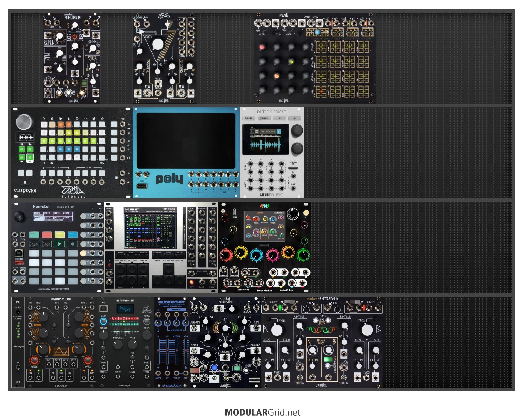Click the black encoder knob on Hermod+
526x420 pixels.
pos(19,217)
